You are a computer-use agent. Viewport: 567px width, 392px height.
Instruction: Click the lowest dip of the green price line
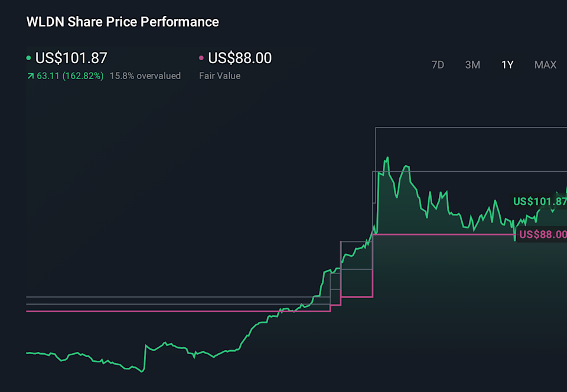pyautogui.click(x=142, y=371)
